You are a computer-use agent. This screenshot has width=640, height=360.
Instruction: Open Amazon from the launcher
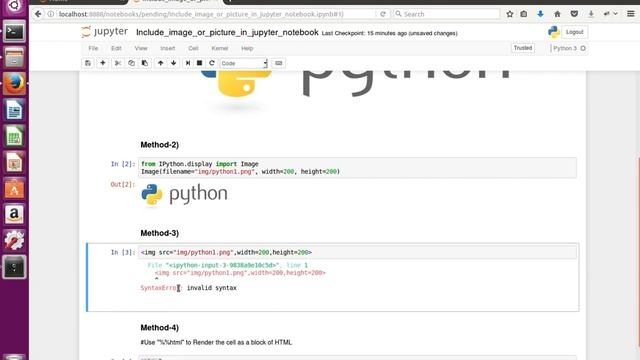coord(14,214)
